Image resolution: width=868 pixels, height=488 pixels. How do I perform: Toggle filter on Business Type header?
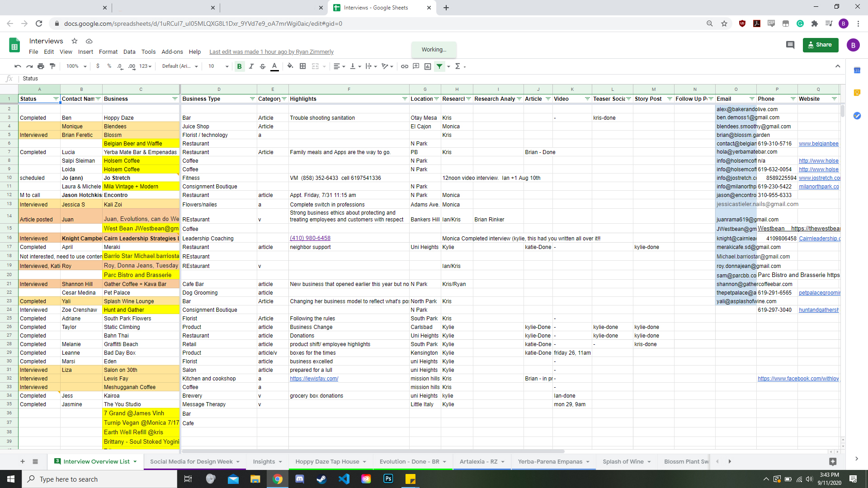[x=252, y=99]
